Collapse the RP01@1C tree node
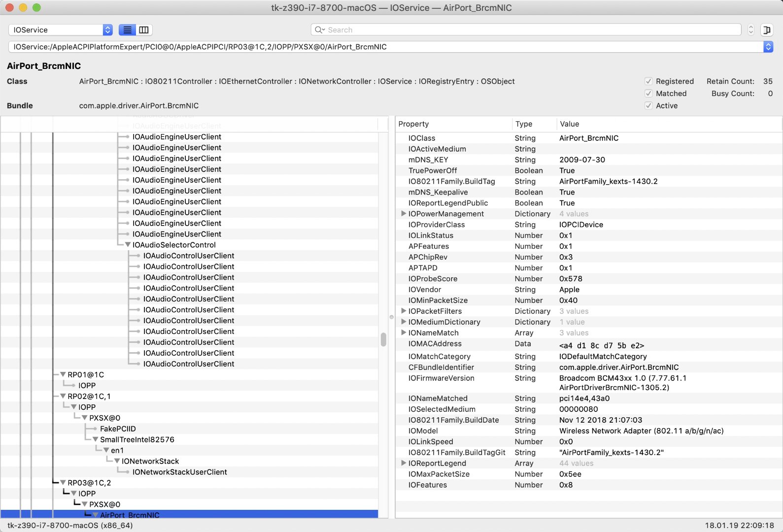 (x=63, y=375)
